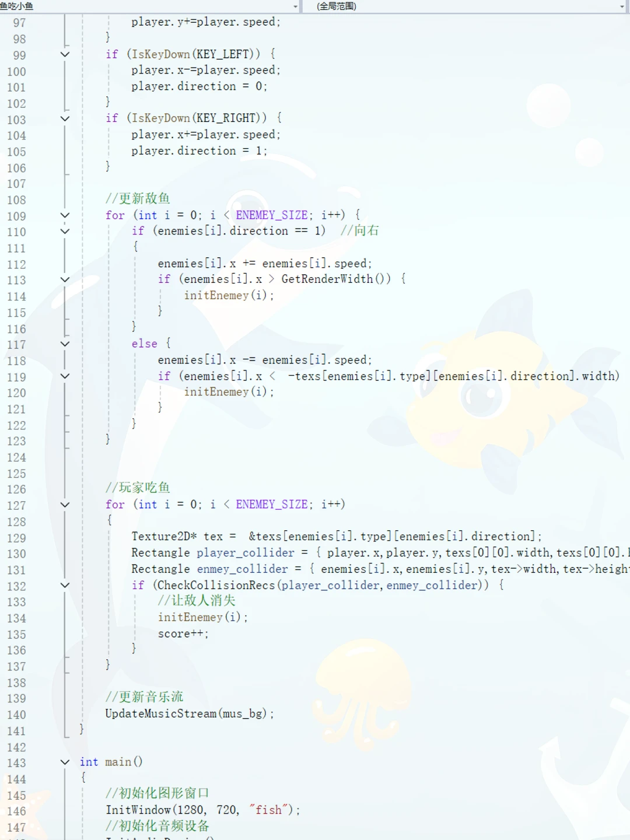Click player.x-=player.speed on line 100

206,71
